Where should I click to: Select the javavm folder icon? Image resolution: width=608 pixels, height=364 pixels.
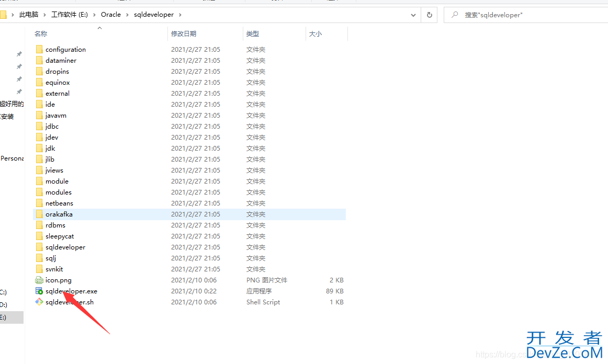39,115
